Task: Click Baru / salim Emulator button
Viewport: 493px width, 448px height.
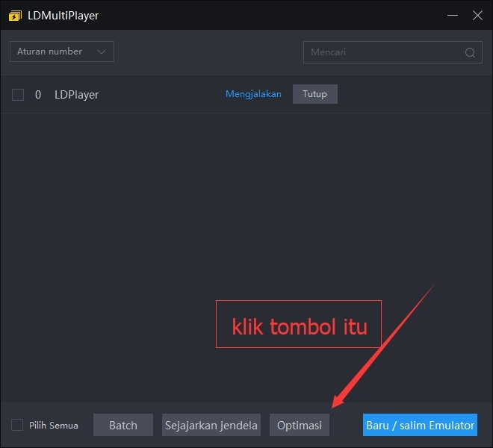Action: tap(420, 425)
